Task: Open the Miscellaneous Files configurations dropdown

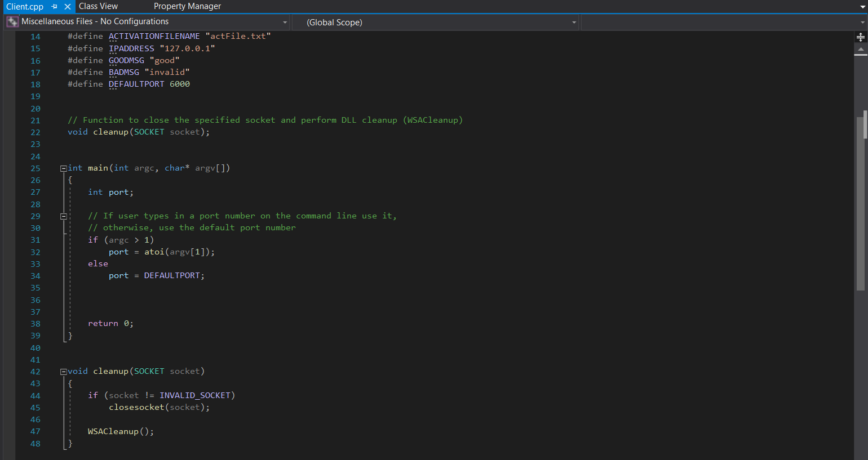Action: pyautogui.click(x=285, y=22)
